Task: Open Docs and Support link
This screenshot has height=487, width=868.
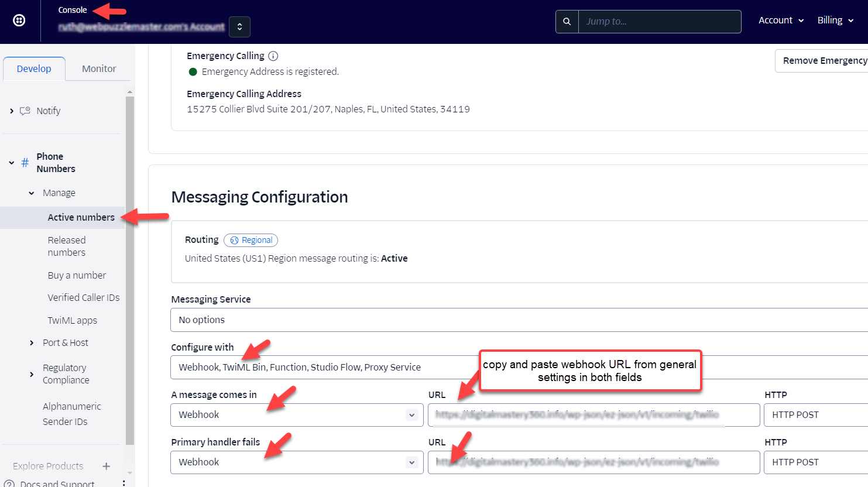Action: point(57,483)
